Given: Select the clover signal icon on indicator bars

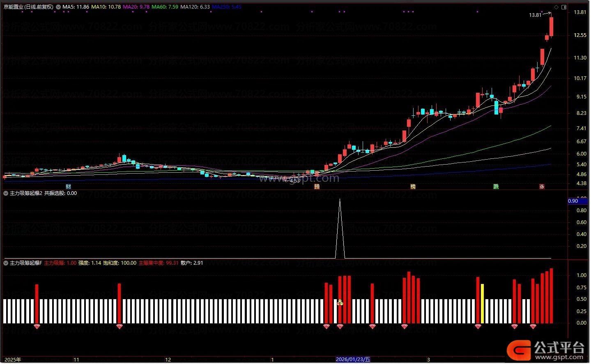Looking at the screenshot, I should tap(340, 303).
